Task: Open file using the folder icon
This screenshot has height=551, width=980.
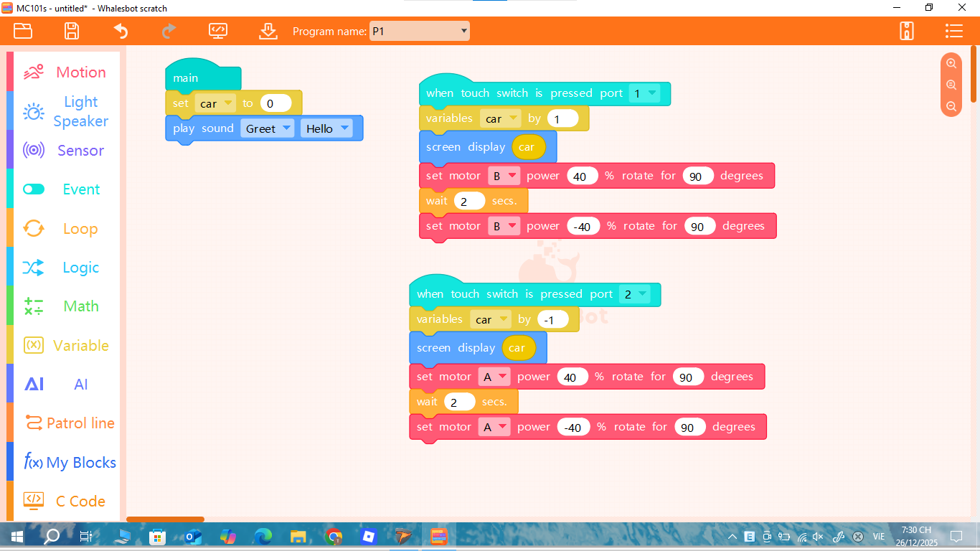Action: tap(23, 31)
